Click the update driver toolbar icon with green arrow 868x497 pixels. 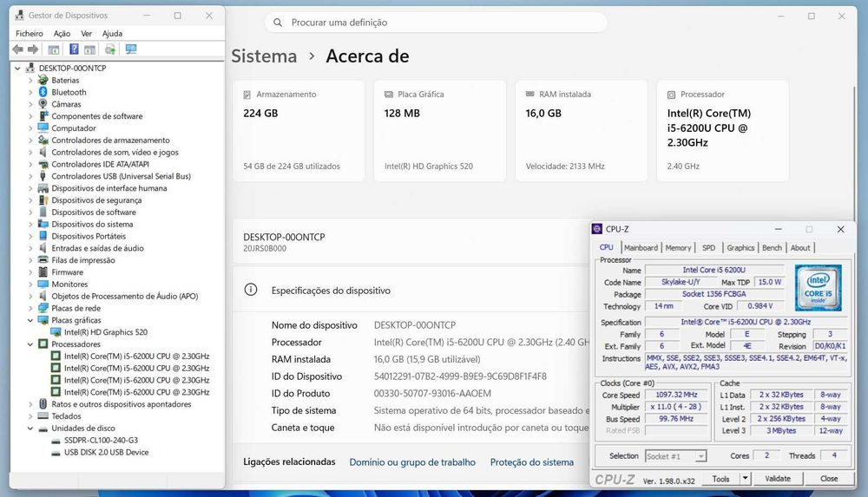110,49
